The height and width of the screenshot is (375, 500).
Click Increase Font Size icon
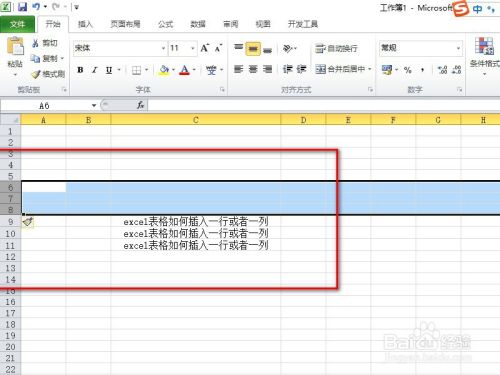[x=204, y=48]
